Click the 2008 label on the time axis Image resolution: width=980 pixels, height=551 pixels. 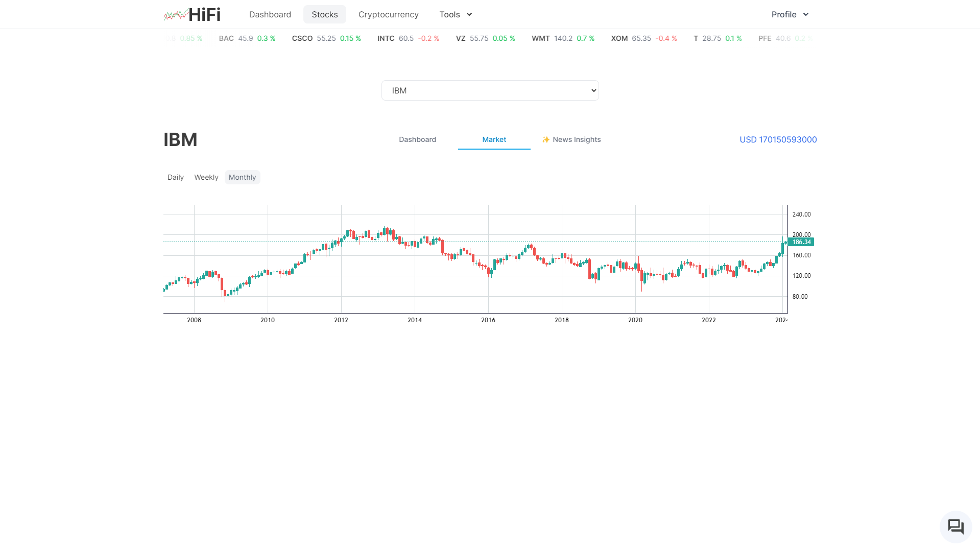click(194, 320)
